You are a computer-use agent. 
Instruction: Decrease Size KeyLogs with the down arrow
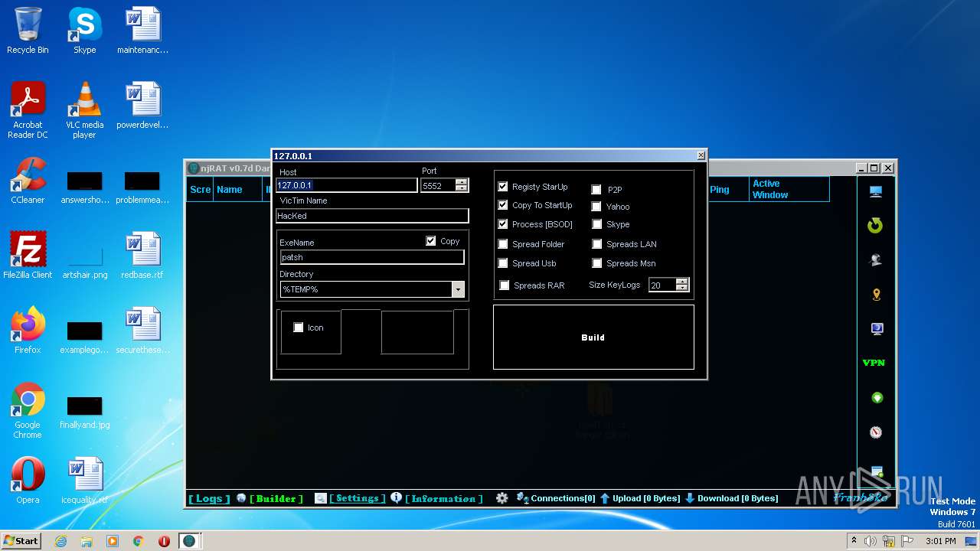[x=681, y=288]
